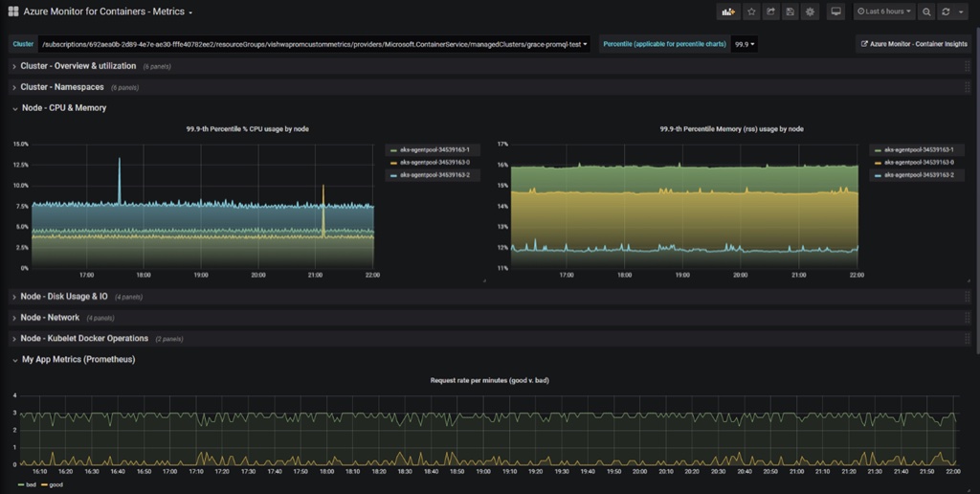The height and width of the screenshot is (494, 980).
Task: Change the 99.9 percentile dropdown
Action: point(745,44)
